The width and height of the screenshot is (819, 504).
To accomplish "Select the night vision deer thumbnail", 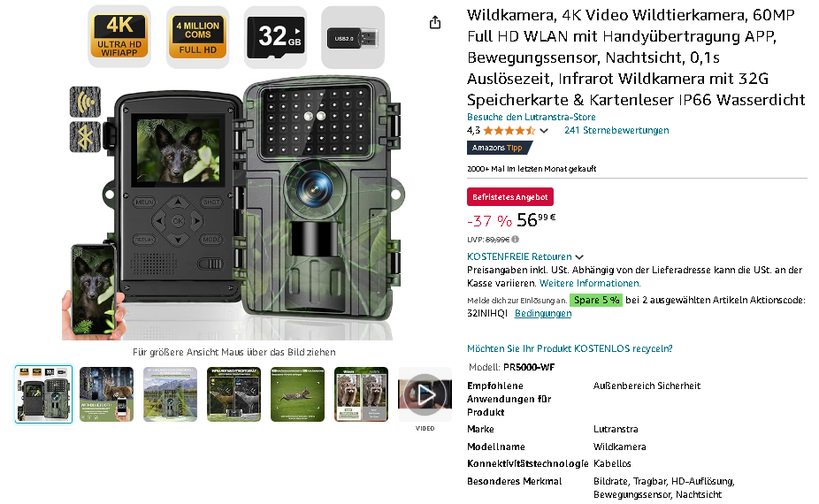I will pos(234,394).
